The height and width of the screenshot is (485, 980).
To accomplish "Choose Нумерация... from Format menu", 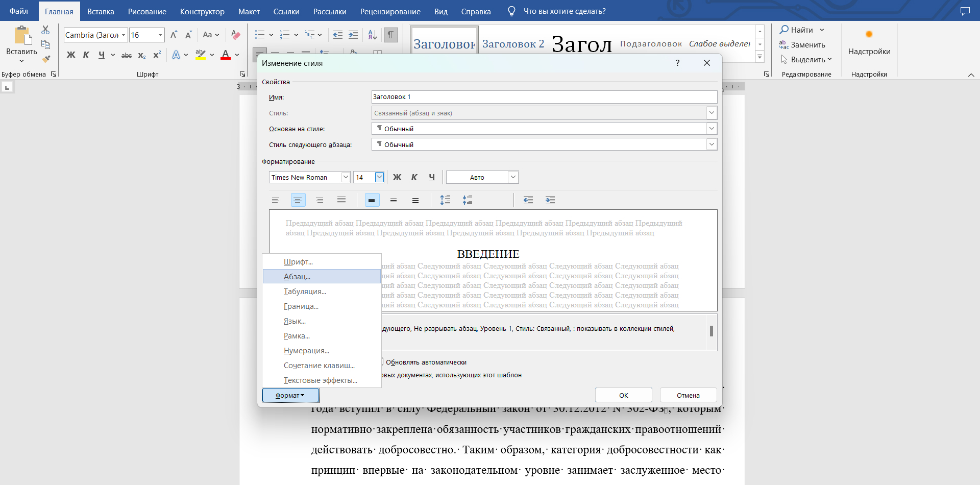I will click(x=322, y=350).
